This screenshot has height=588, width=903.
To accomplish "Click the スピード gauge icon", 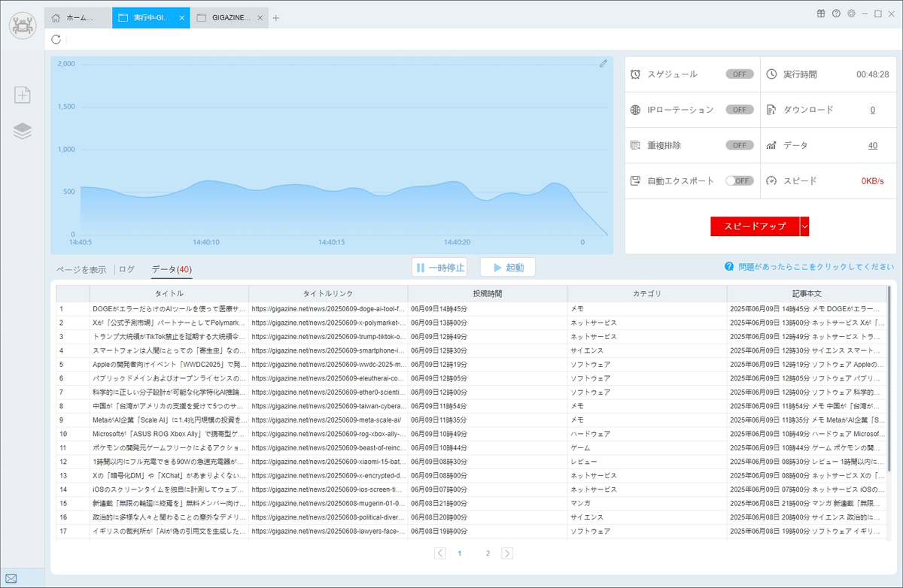I will tap(771, 180).
